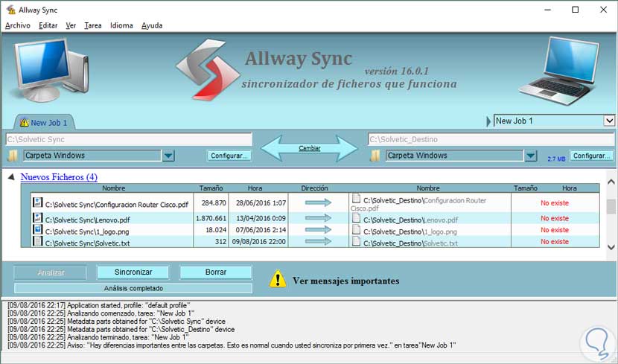The image size is (618, 364).
Task: Open the left Carpeta Windows dropdown
Action: 169,156
